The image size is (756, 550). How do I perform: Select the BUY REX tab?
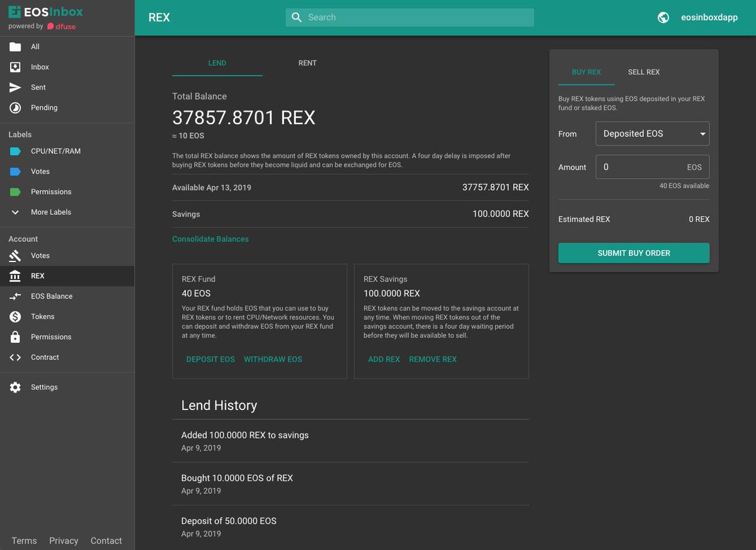tap(587, 72)
